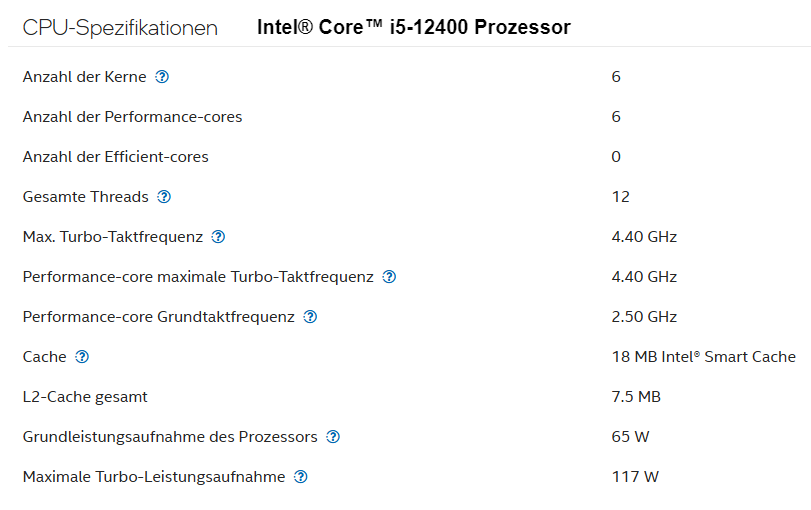Image resolution: width=811 pixels, height=510 pixels.
Task: Show info for Performance-core maximale Turbo-Taktfrequenz
Action: click(389, 277)
